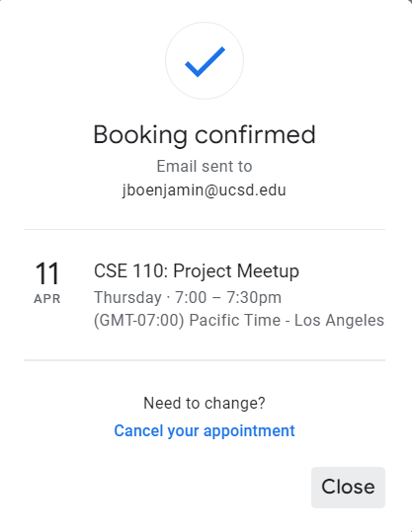The image size is (412, 532).
Task: Click the 'Project Meetup' title words
Action: [236, 271]
